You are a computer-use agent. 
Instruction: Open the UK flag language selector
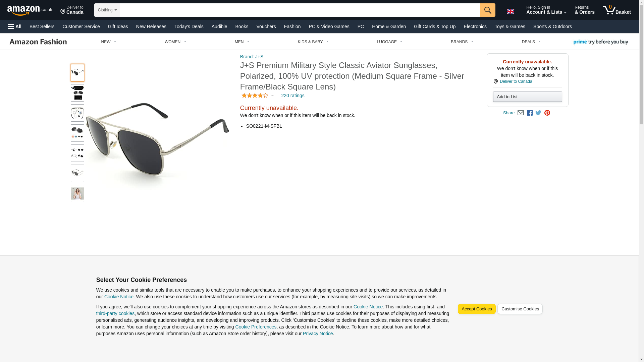tap(511, 11)
